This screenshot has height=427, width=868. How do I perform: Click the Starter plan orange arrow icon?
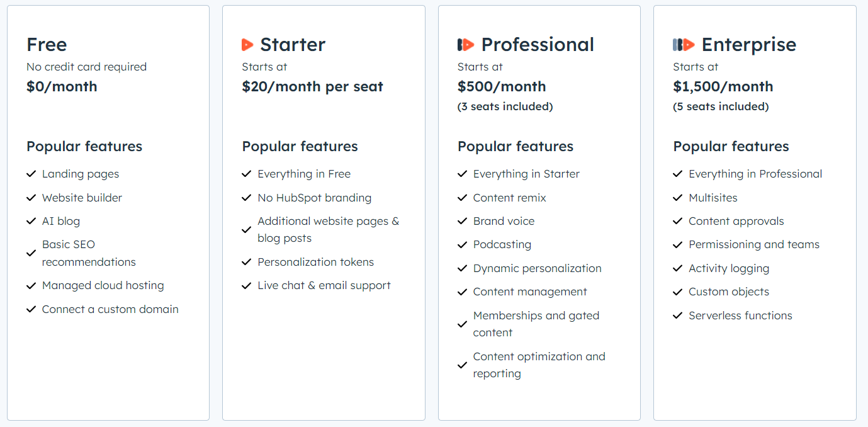click(247, 45)
